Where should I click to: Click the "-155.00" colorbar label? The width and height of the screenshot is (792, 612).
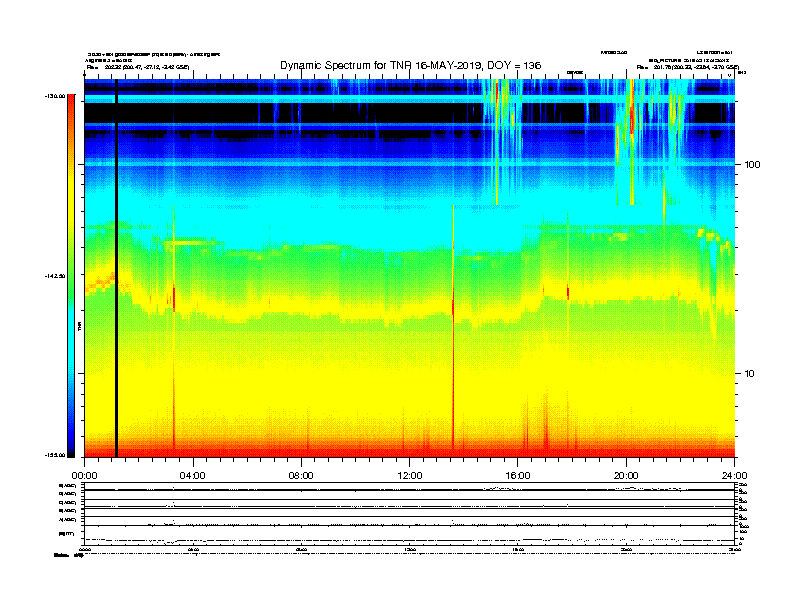[55, 455]
